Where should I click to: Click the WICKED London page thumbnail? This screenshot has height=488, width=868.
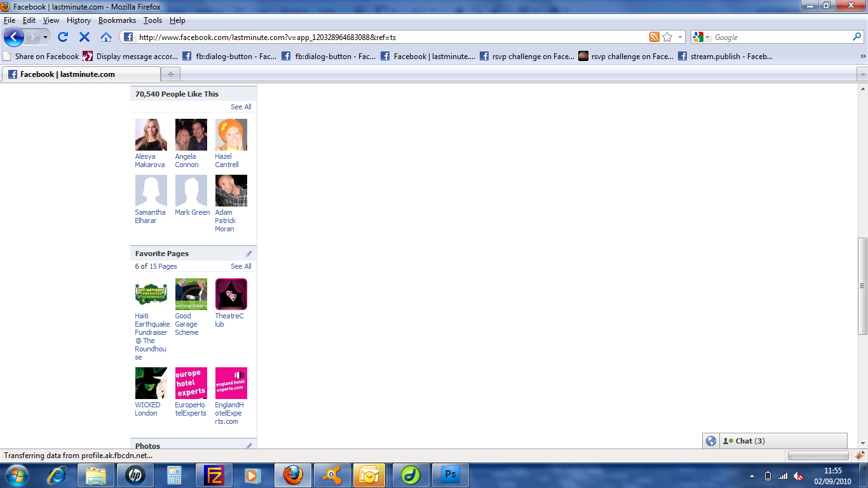click(151, 383)
